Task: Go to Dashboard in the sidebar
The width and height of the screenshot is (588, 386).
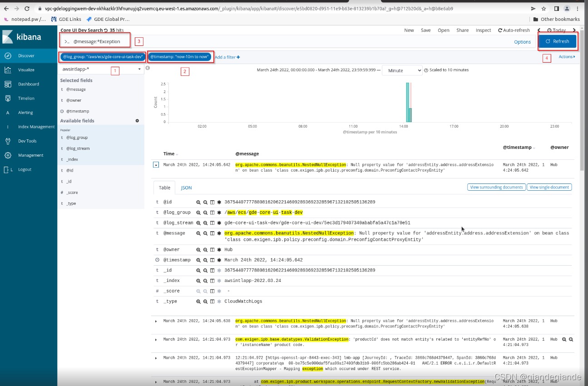Action: pos(29,84)
